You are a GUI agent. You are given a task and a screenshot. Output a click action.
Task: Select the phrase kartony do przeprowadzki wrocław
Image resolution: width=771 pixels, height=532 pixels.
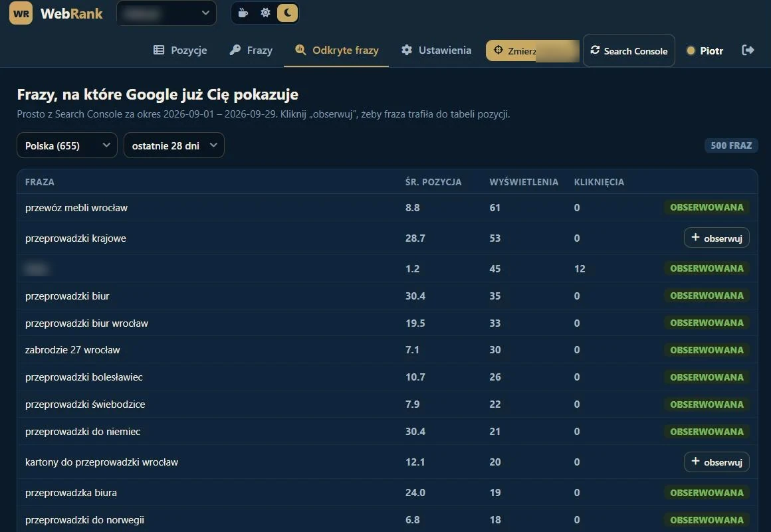pos(102,462)
